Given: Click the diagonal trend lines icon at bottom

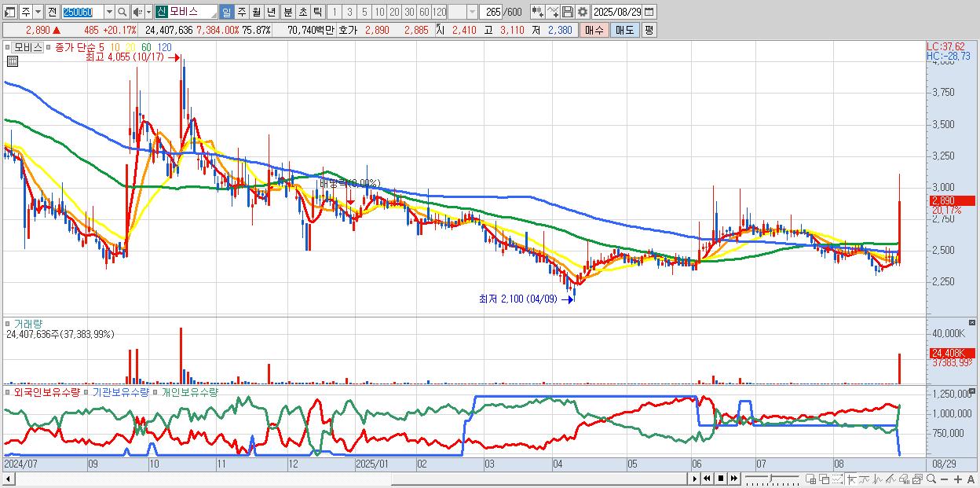Looking at the screenshot, I should (x=890, y=479).
